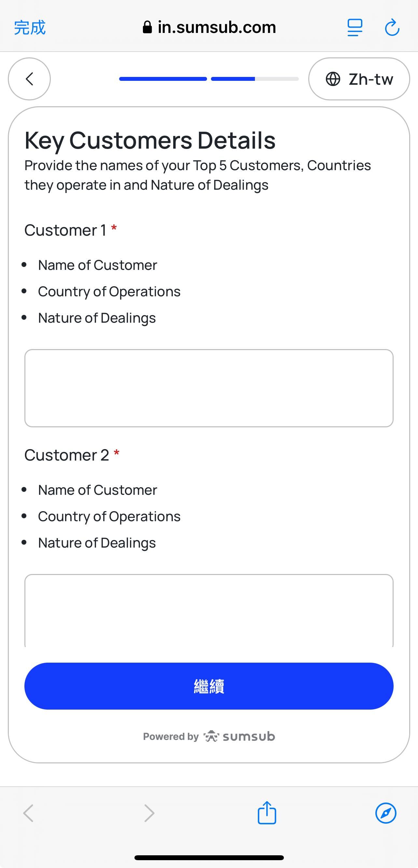
Task: Tap the 完成 done button
Action: [x=30, y=28]
